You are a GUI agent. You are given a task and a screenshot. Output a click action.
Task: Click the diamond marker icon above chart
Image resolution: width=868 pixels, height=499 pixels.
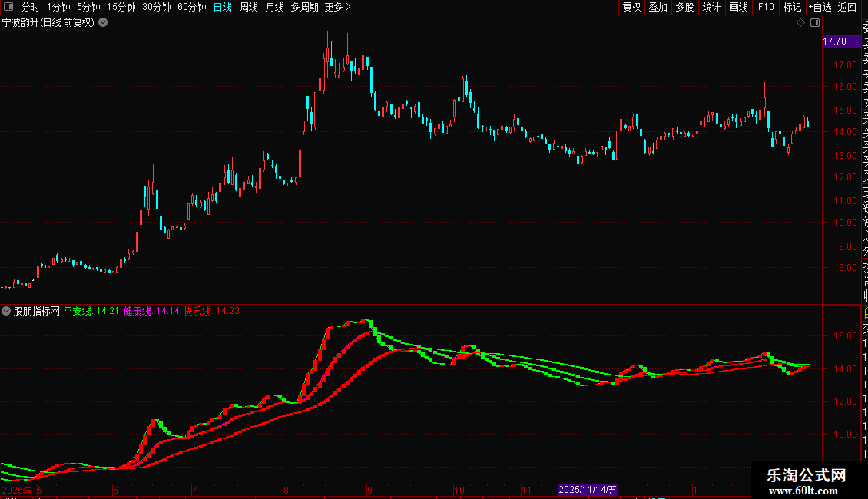click(800, 23)
